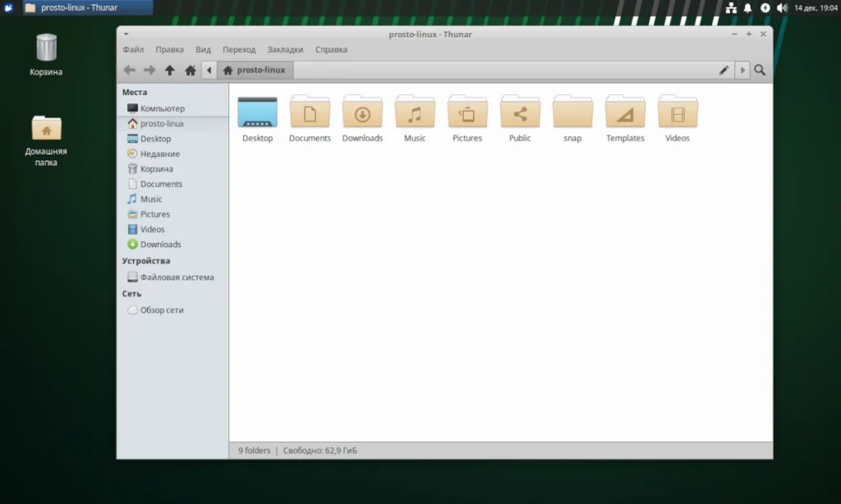
Task: Click the '9 folders' status bar text
Action: pyautogui.click(x=255, y=451)
